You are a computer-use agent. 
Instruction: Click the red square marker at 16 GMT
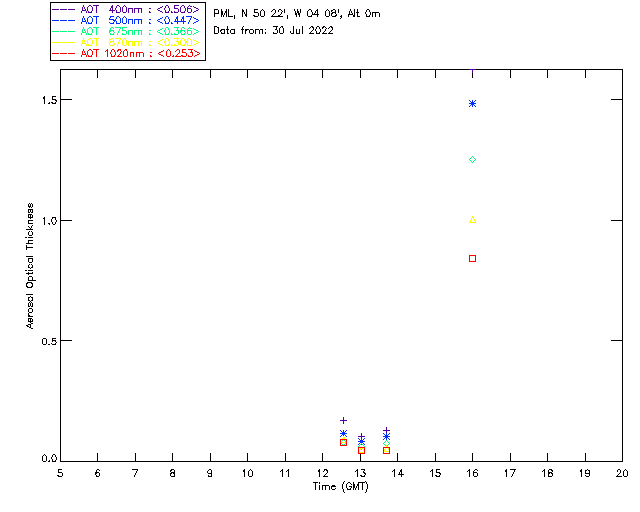point(472,258)
